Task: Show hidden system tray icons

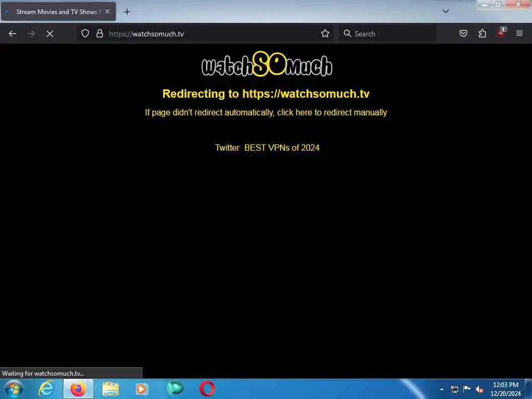Action: tap(442, 389)
